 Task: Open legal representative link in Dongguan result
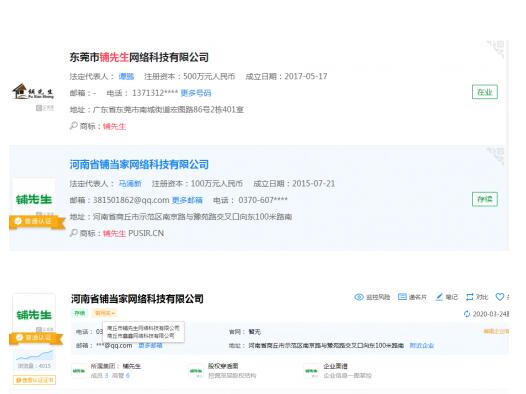click(126, 76)
